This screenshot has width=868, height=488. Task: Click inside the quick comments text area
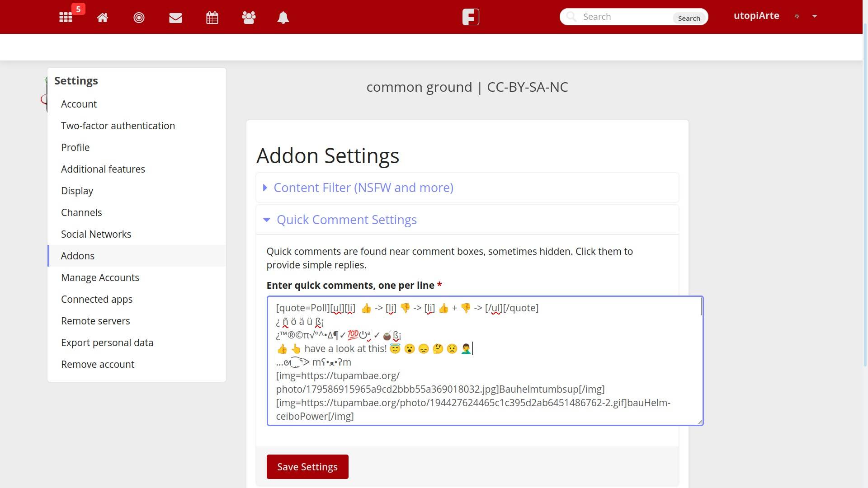[484, 361]
